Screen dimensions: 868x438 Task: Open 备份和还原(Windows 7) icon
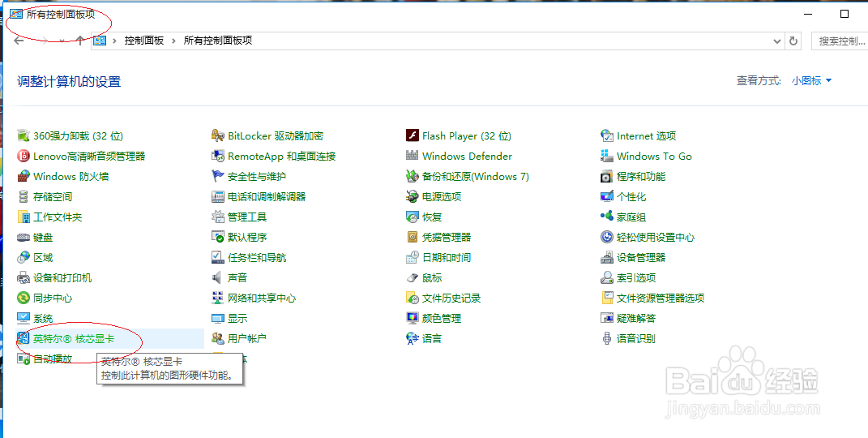[412, 177]
